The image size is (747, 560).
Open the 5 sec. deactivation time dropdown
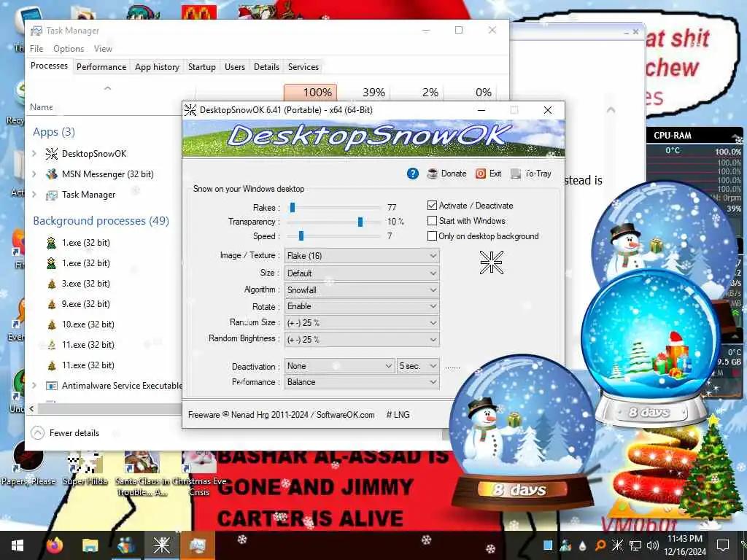coord(418,366)
